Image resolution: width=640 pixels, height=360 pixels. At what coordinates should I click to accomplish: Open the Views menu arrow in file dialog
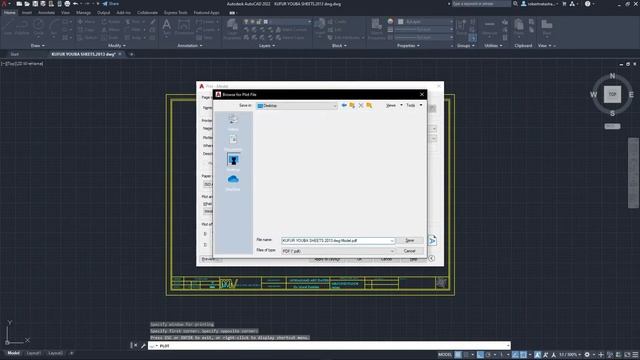click(401, 105)
